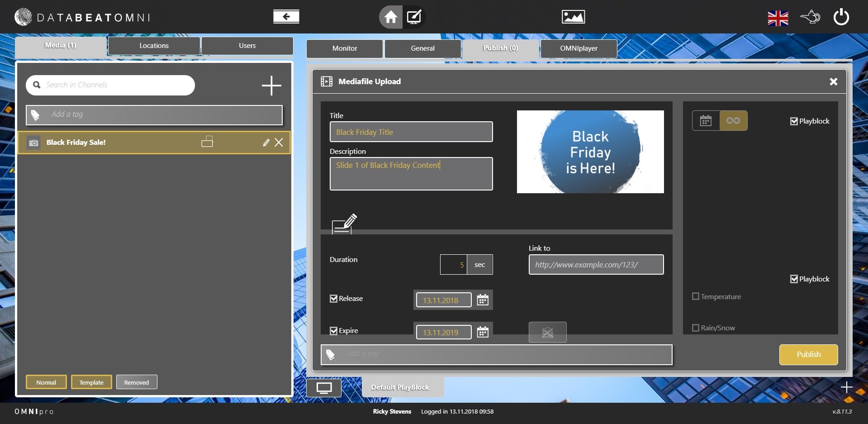Open the Monitor tab
This screenshot has width=868, height=424.
(345, 48)
